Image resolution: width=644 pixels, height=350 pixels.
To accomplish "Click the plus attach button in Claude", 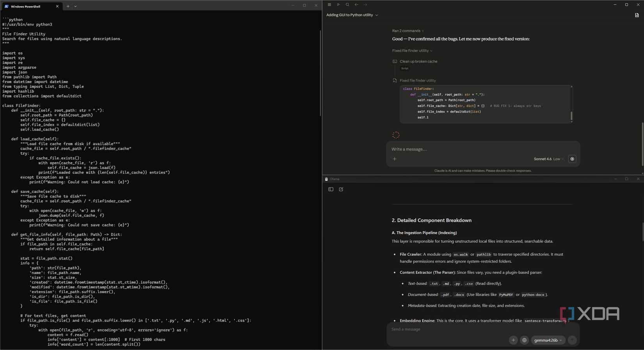I will [x=395, y=159].
